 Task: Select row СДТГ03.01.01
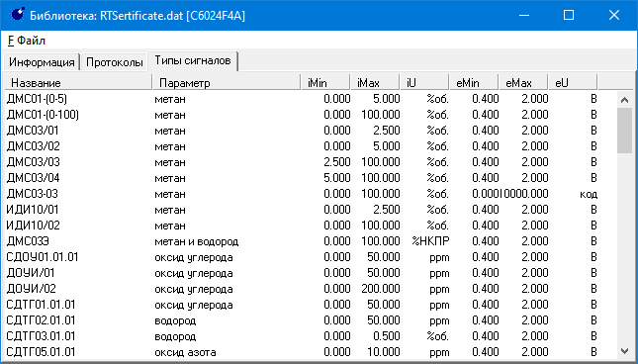(302, 336)
